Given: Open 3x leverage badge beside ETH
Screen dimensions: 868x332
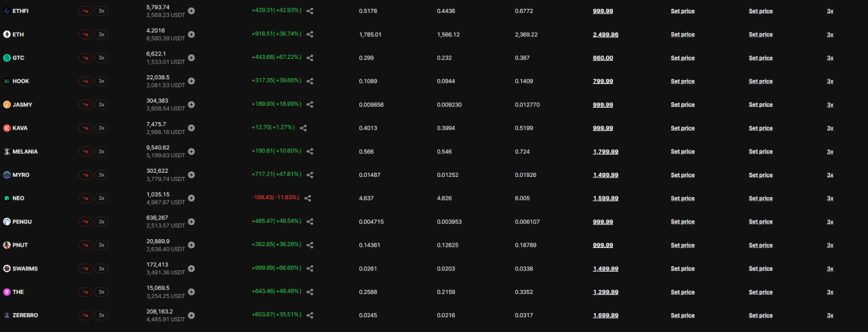Looking at the screenshot, I should tap(102, 35).
